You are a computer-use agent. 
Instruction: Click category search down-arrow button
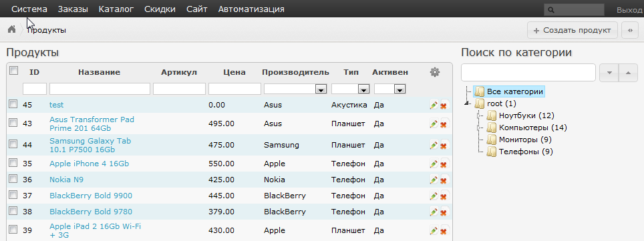[609, 73]
